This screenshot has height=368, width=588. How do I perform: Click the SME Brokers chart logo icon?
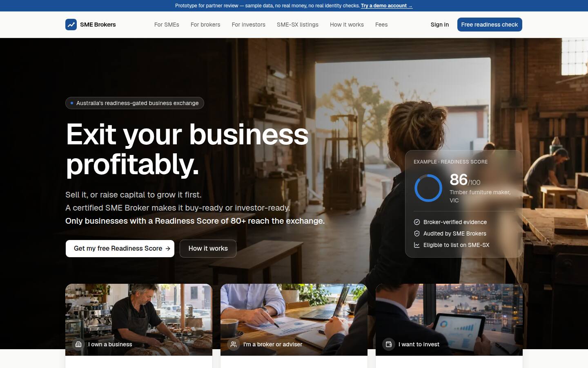tap(71, 25)
